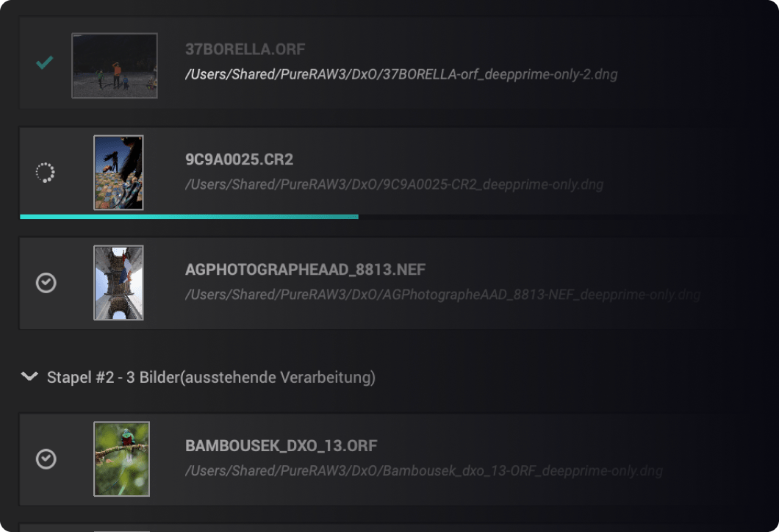Open the BAMBOUSEK_DXO_13.ORF bird thumbnail
The image size is (779, 532).
(122, 459)
